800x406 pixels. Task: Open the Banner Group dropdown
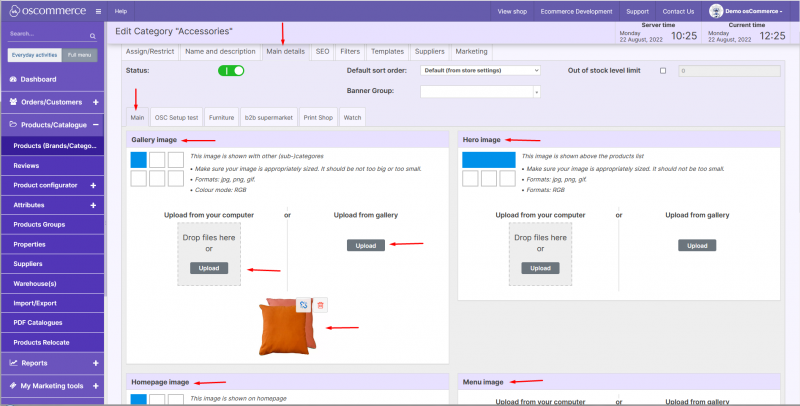pos(479,91)
